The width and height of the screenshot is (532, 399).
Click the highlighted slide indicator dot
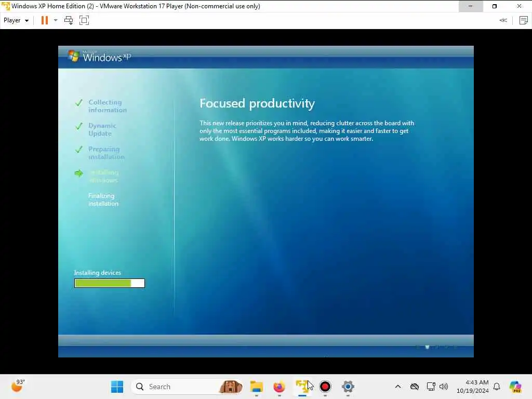tap(427, 347)
